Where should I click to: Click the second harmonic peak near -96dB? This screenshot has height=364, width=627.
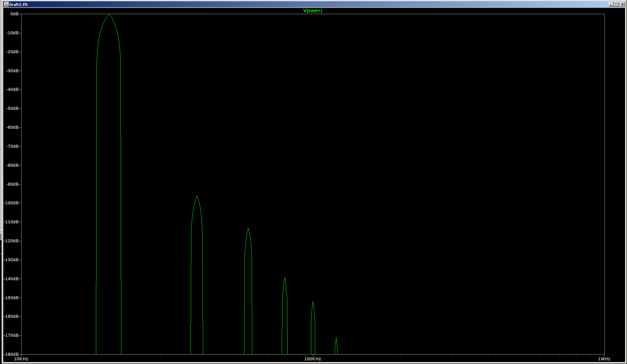(197, 196)
